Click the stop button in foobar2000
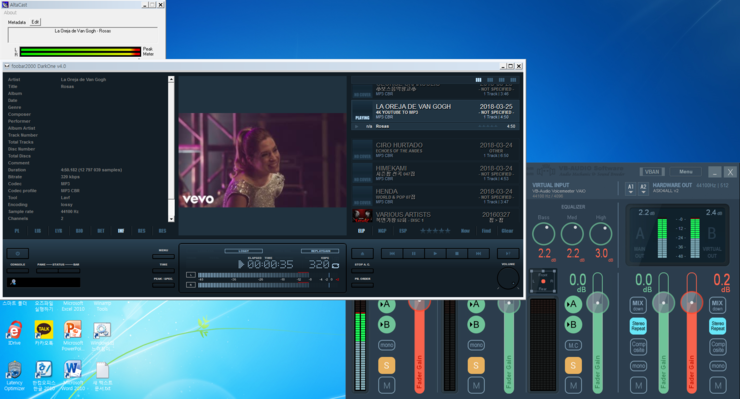This screenshot has width=740, height=399. 456,254
